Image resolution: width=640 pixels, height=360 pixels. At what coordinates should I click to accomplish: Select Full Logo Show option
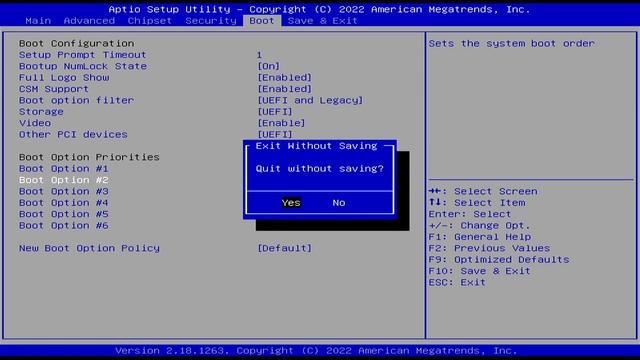[x=64, y=78]
